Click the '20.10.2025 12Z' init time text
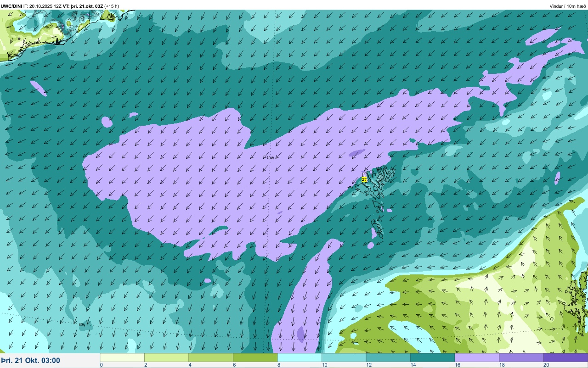Screen dimensions: 588x368 45,6
